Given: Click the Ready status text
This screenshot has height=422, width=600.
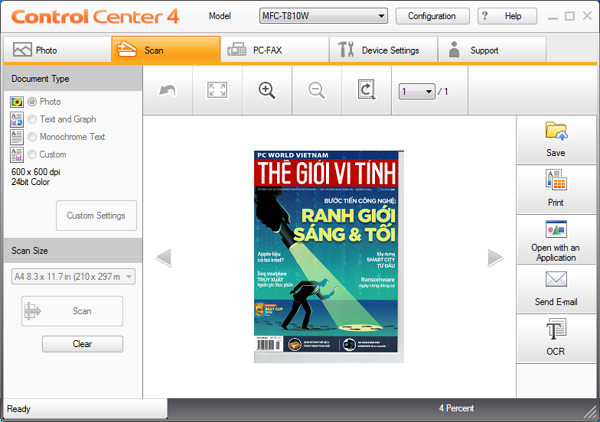Looking at the screenshot, I should (x=18, y=409).
